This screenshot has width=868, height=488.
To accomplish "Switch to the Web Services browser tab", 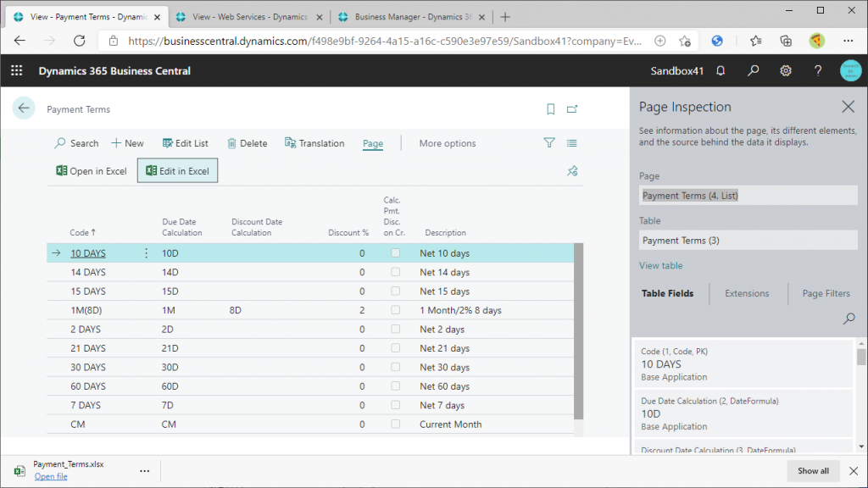I will [249, 17].
